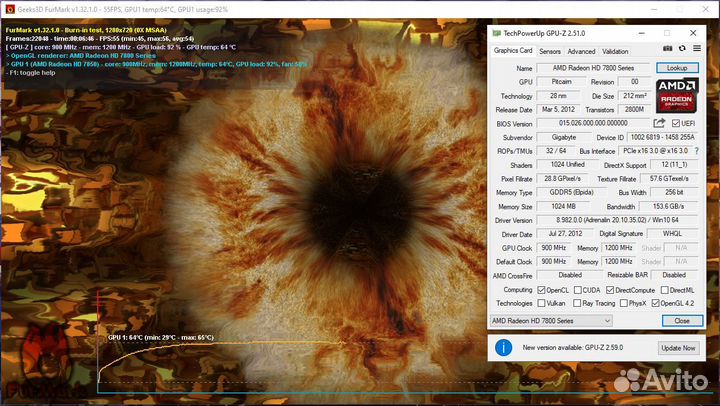The height and width of the screenshot is (406, 720).
Task: Click the BIOS Version value field
Action: [x=593, y=123]
